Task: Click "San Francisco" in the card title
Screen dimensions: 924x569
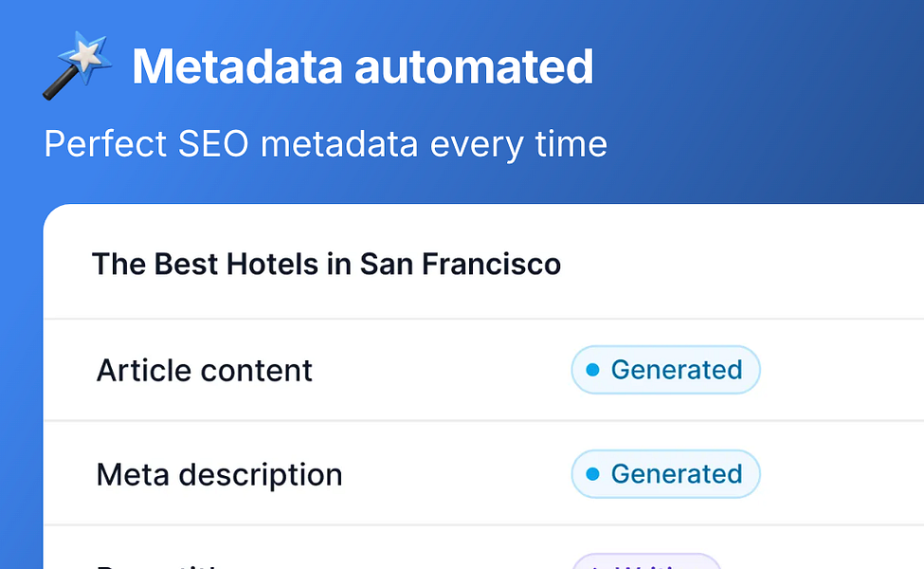Action: click(x=460, y=264)
